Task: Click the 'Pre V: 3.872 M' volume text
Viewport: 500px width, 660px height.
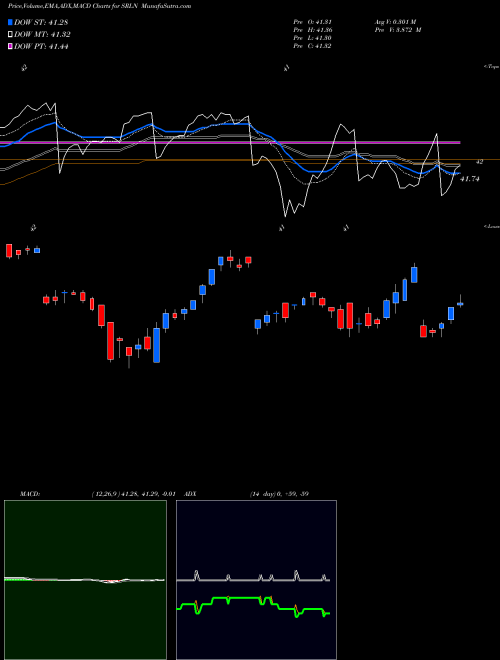Action: 397,30
